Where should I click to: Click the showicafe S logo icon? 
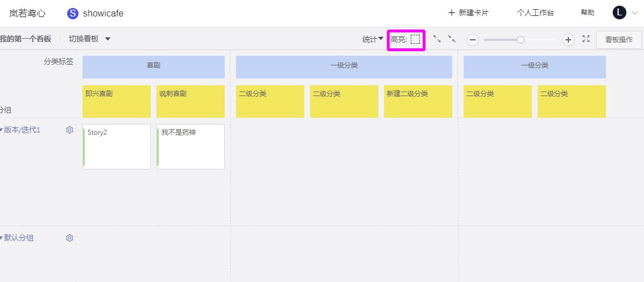[73, 13]
